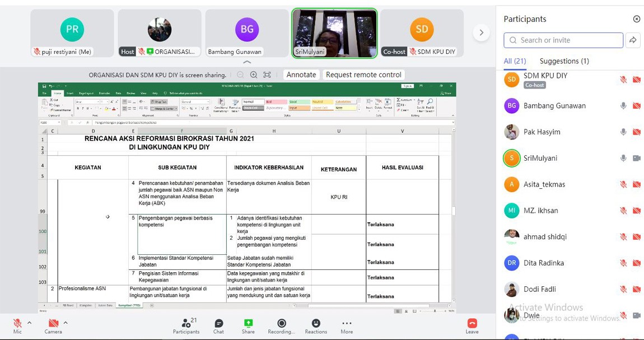
Task: Click the Annotate button
Action: tap(301, 74)
